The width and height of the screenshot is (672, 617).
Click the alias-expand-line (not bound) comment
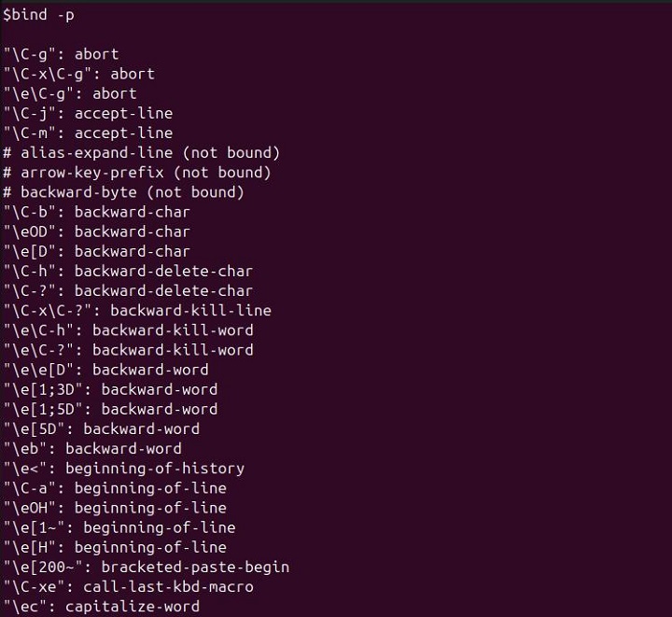click(142, 152)
